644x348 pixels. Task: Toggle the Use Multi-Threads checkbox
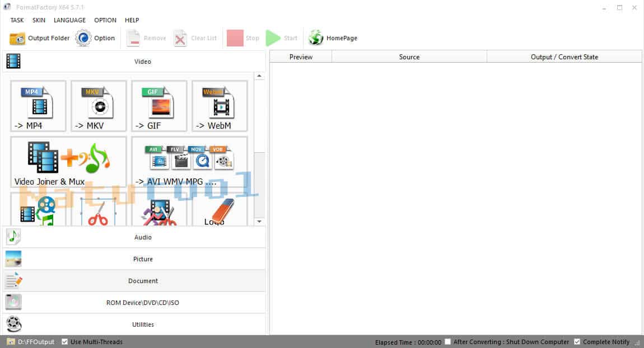pos(65,342)
